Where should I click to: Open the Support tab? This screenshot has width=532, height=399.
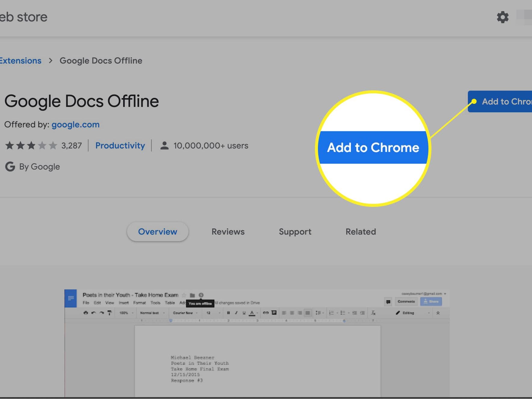tap(295, 232)
